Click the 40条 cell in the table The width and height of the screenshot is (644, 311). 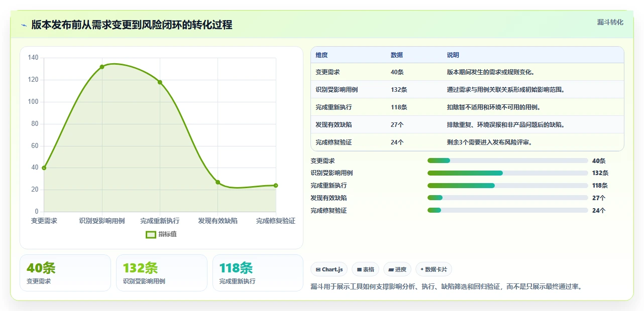397,72
